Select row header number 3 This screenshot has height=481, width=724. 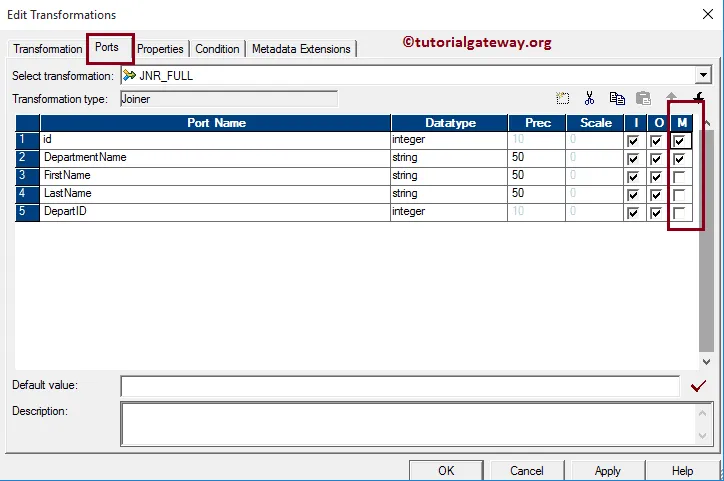pyautogui.click(x=27, y=176)
